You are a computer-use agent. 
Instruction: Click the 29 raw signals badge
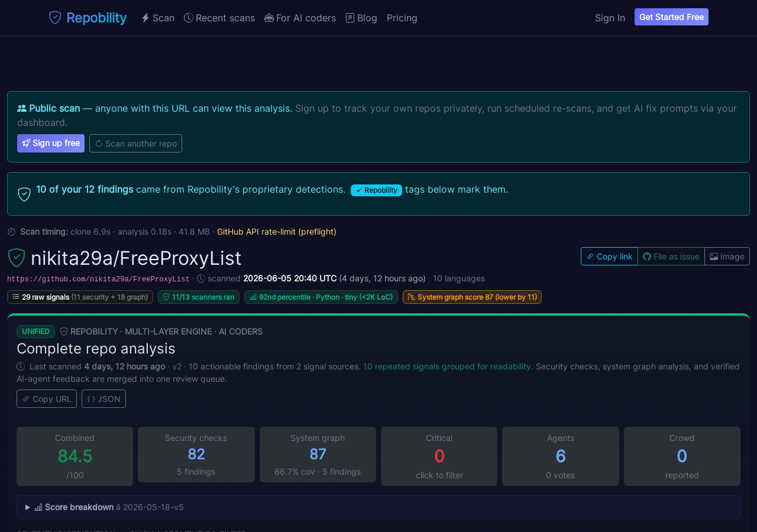click(x=80, y=297)
